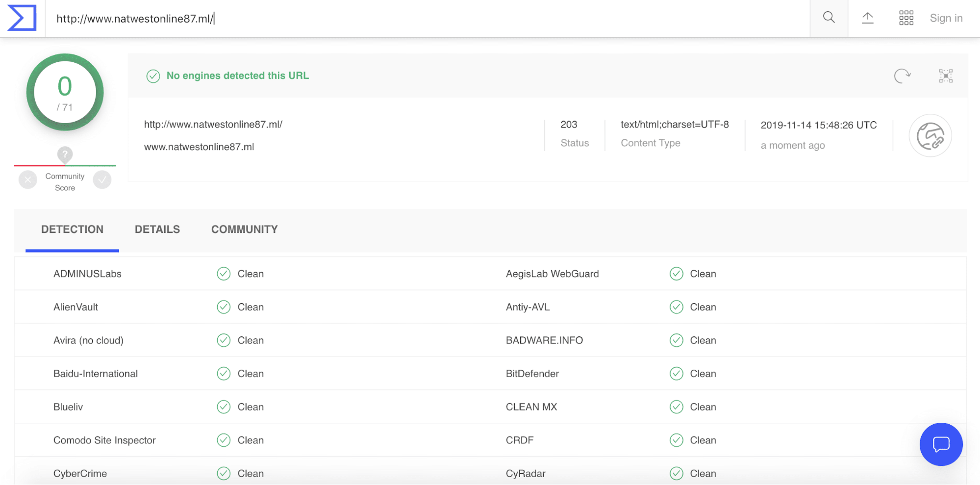Click the BitDefender engine name
Viewport: 980px width, 485px height.
(x=532, y=374)
